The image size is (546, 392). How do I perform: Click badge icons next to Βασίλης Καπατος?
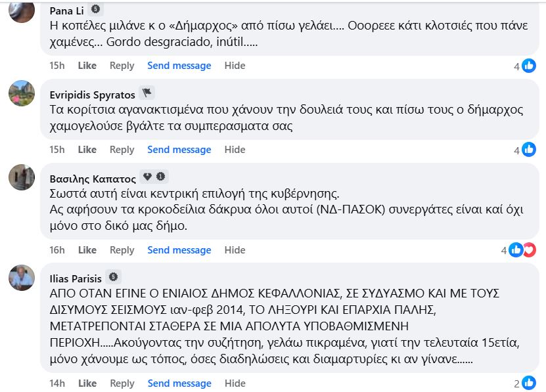tap(155, 177)
